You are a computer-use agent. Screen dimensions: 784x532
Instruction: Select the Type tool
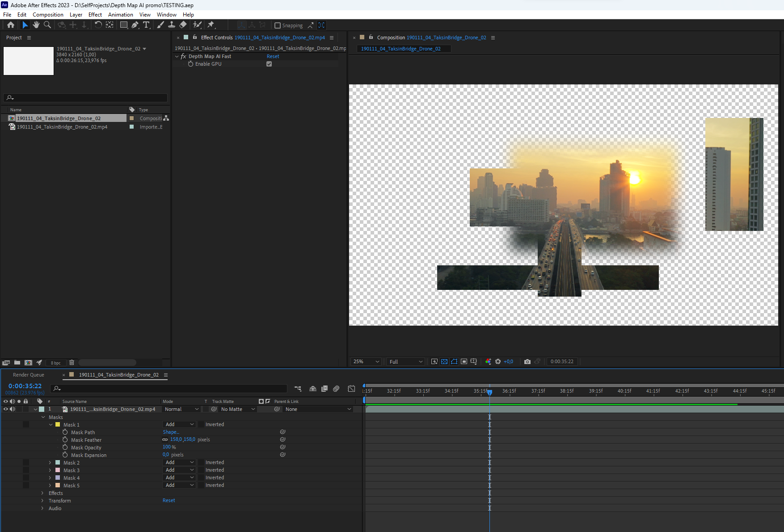pyautogui.click(x=147, y=25)
